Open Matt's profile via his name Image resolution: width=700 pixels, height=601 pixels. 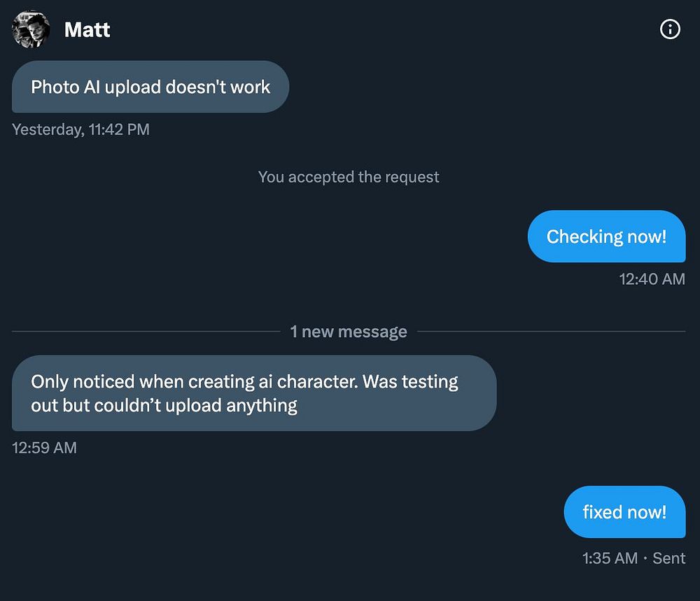point(87,29)
